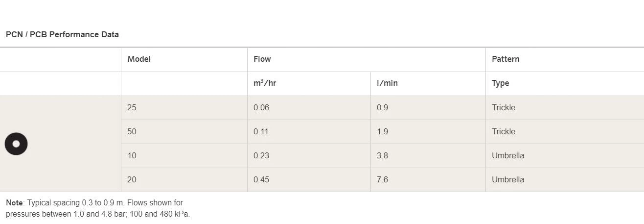Screen dimensions: 644x224
Task: Select model 10 cell
Action: 132,156
